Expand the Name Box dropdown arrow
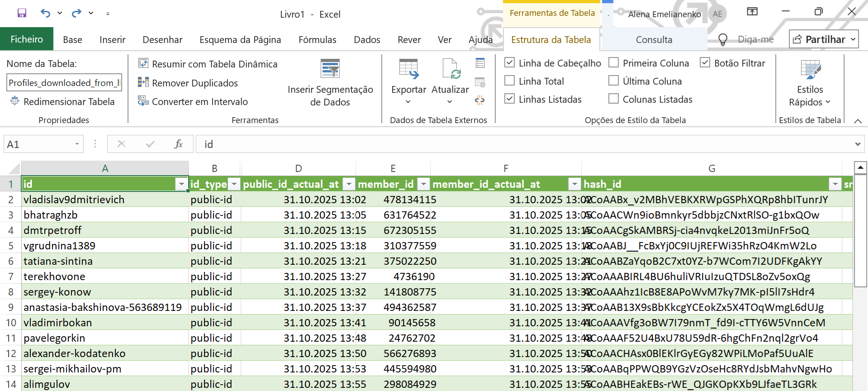 77,144
